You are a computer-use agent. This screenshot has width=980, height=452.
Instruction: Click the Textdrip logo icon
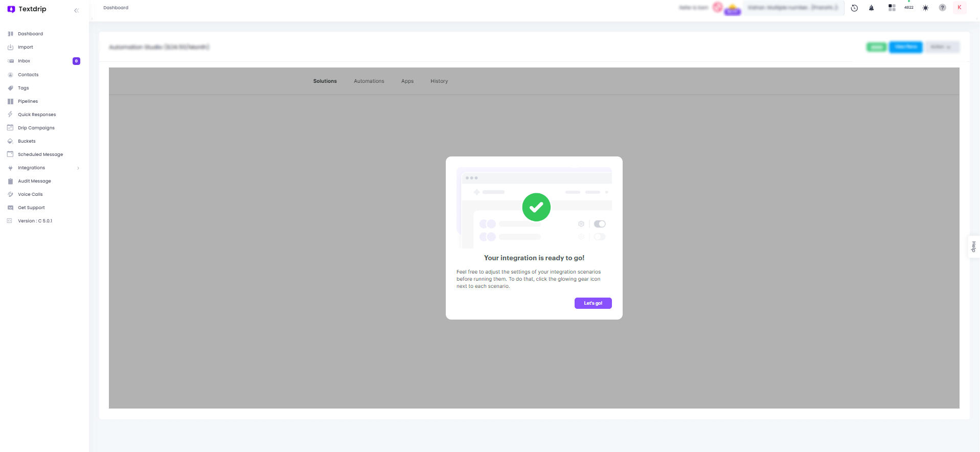coord(11,9)
